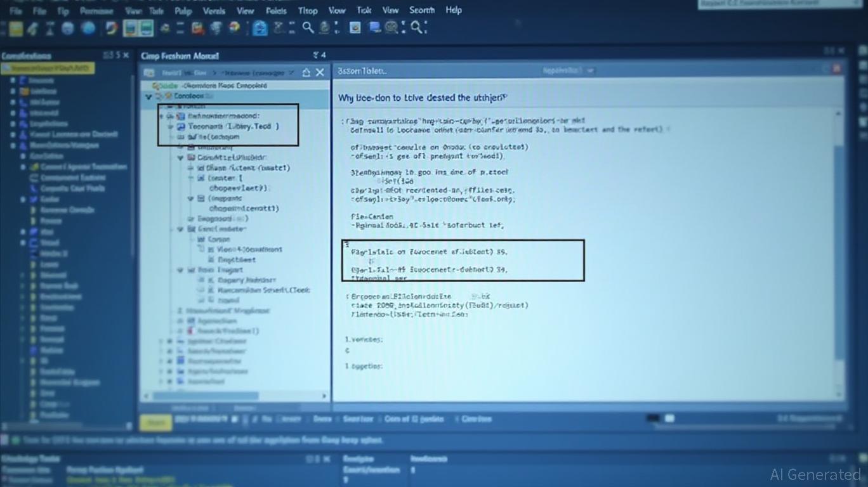Collapse the highlighted Toconams Library Teod branch
The width and height of the screenshot is (868, 487).
(170, 126)
